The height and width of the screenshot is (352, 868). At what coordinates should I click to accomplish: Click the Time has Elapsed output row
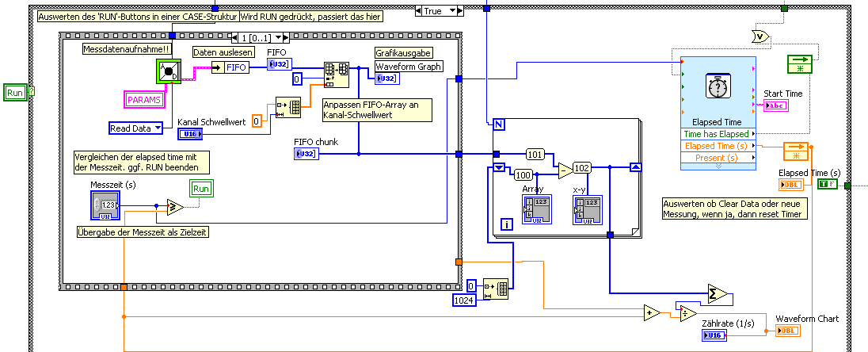[718, 134]
